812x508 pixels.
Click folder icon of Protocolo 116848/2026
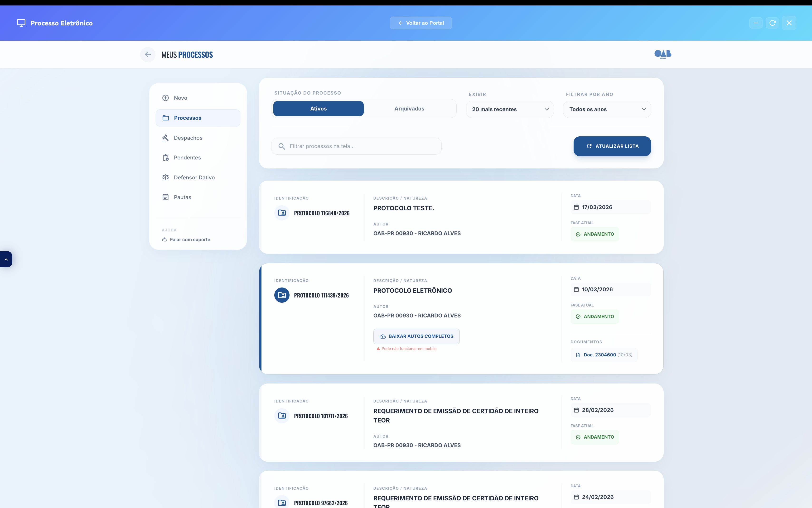click(x=282, y=213)
